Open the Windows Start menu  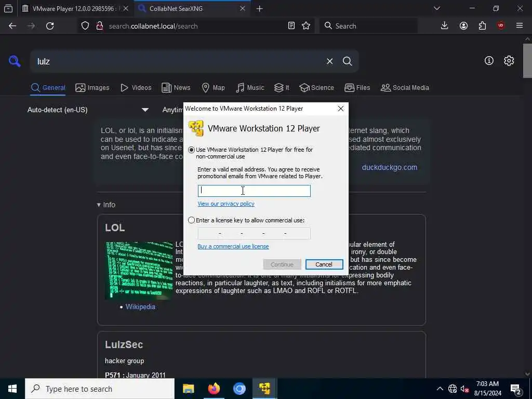(12, 389)
